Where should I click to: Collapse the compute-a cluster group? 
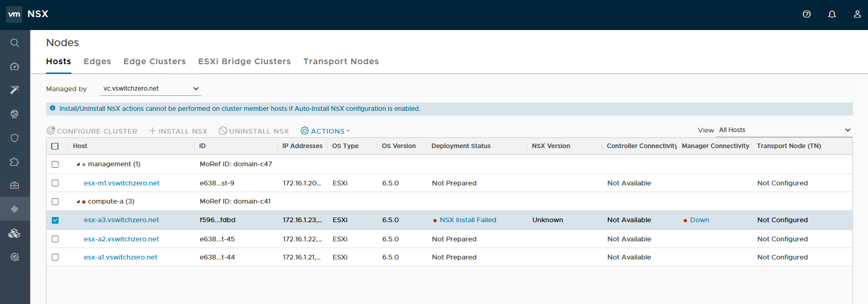tap(78, 201)
